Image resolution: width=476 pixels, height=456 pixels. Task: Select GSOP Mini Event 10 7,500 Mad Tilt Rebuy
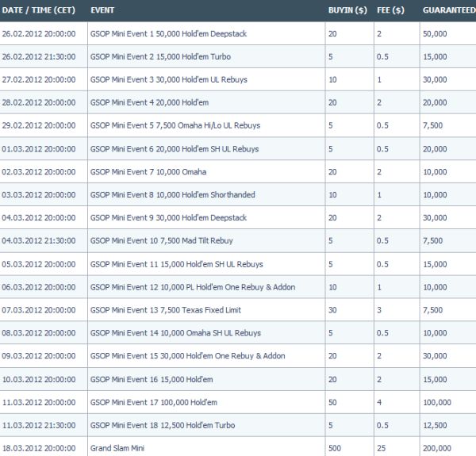[162, 240]
